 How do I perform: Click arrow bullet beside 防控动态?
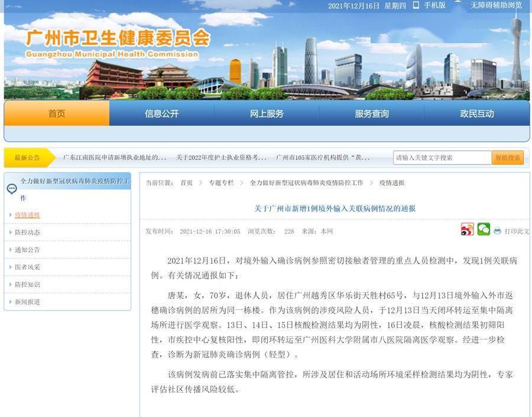[x=11, y=232]
